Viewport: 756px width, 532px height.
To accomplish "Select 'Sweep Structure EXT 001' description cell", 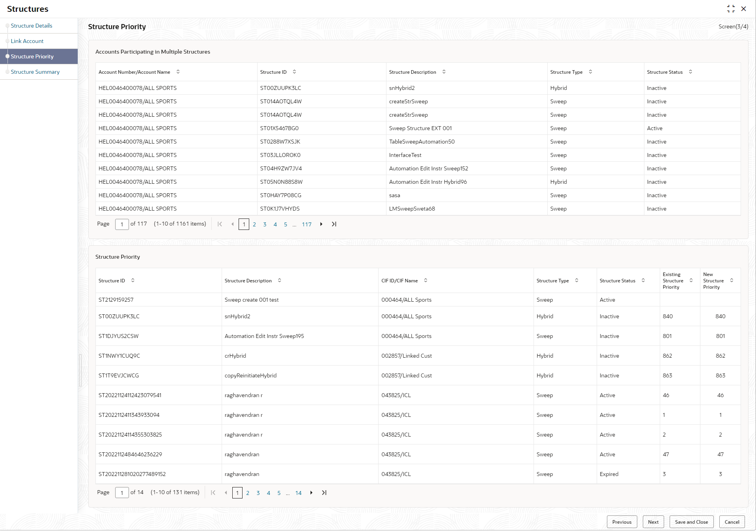I will [x=467, y=128].
